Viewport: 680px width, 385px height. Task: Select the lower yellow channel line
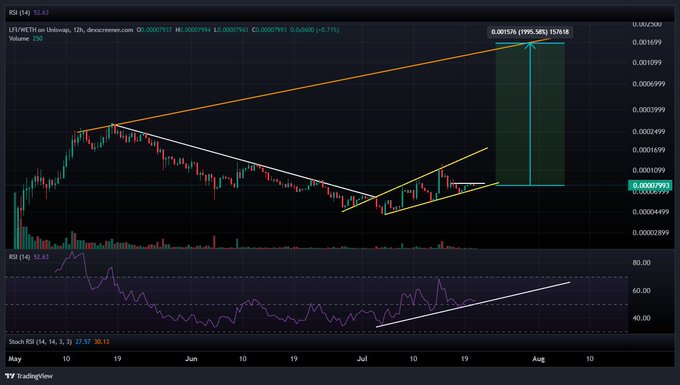pyautogui.click(x=441, y=199)
